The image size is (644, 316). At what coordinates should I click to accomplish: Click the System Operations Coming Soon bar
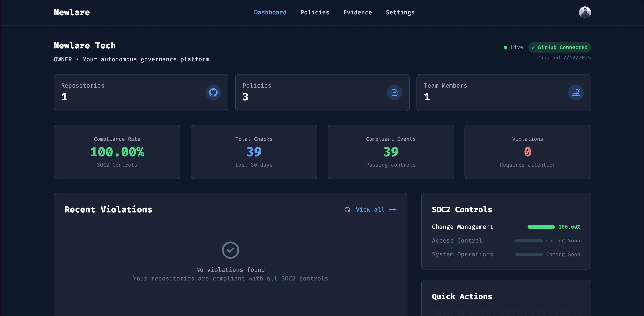(x=529, y=254)
